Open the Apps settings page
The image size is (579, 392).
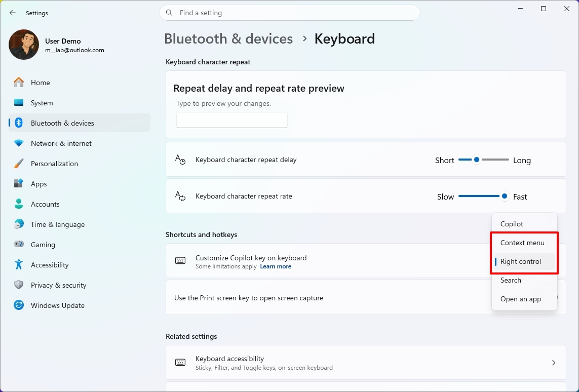click(80, 183)
